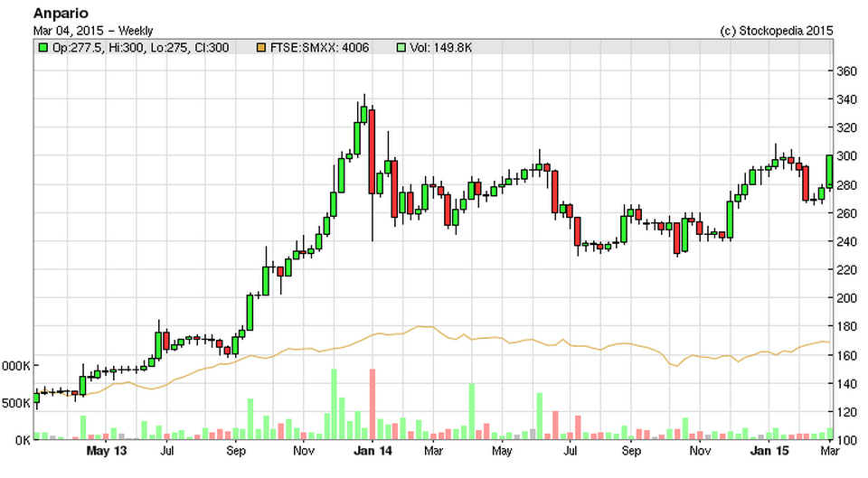Click the tall red candle at Jan 14

[x=372, y=152]
